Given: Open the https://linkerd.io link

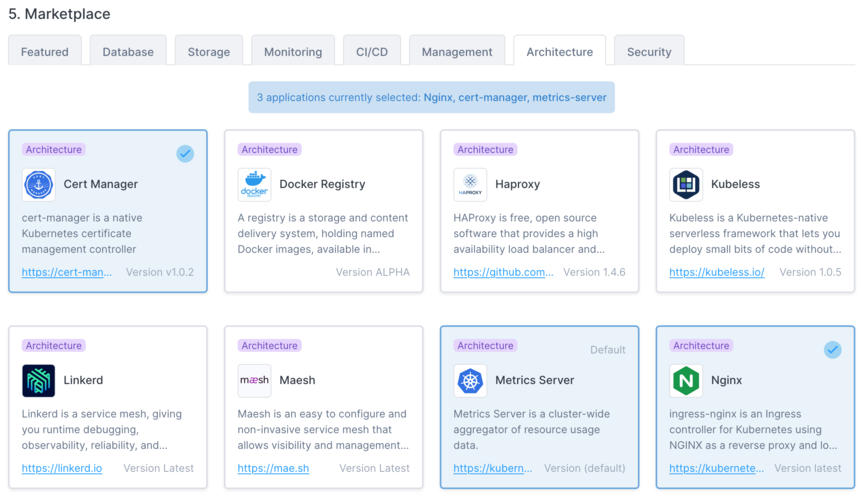Looking at the screenshot, I should [62, 468].
